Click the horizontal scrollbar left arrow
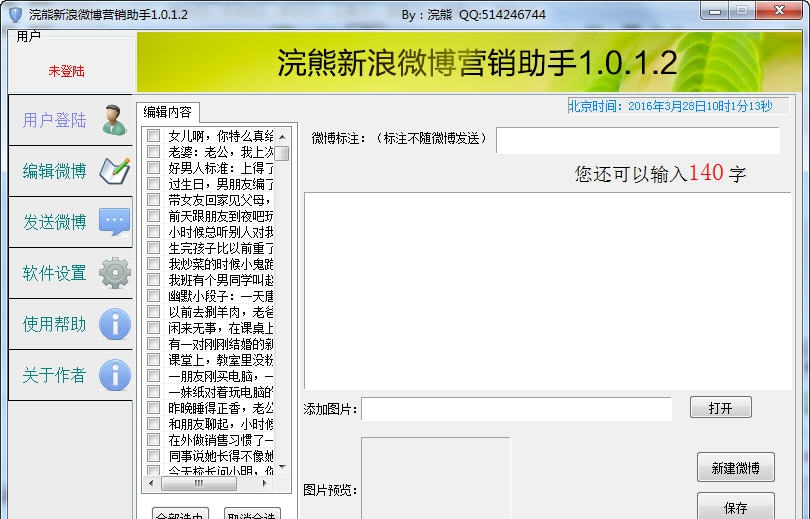This screenshot has width=810, height=519. click(151, 483)
